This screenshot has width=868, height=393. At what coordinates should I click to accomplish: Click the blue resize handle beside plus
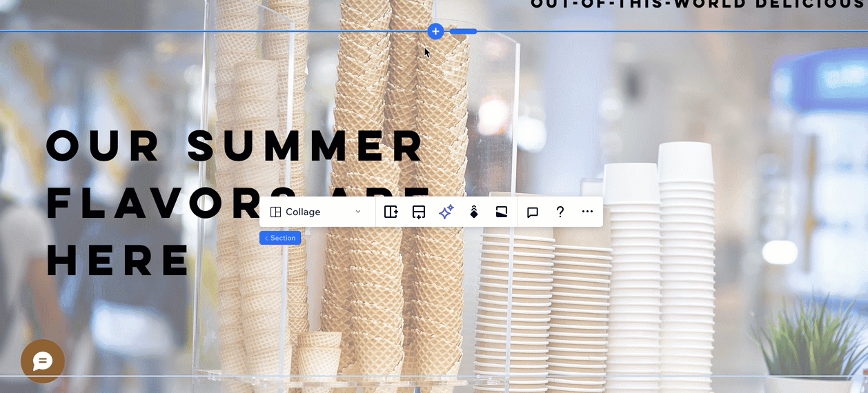click(x=463, y=31)
